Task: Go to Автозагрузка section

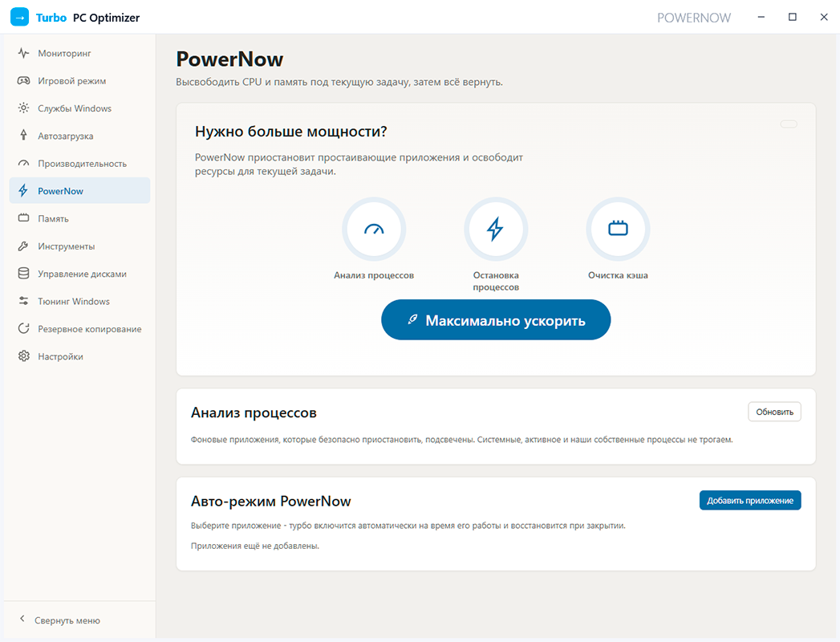Action: coord(79,136)
